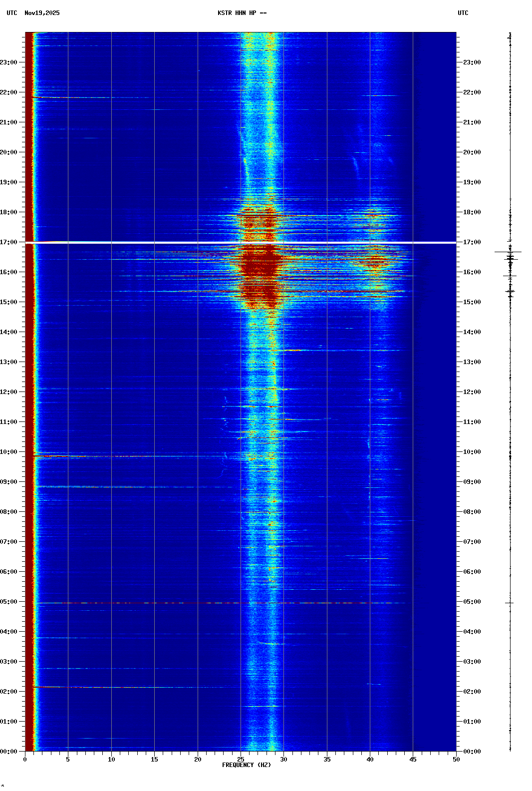
Task: Click the 50 Hz frequency tick label
Action: [456, 760]
